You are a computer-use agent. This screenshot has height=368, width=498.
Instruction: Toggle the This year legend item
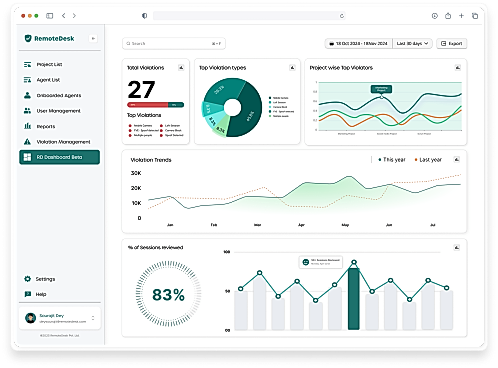[x=392, y=160]
